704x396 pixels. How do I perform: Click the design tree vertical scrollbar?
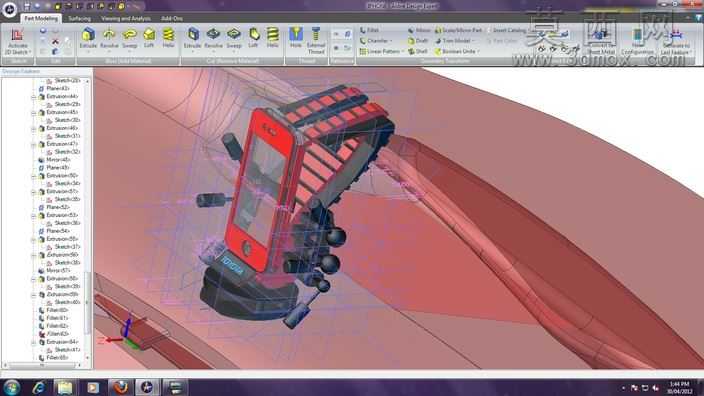tap(87, 304)
